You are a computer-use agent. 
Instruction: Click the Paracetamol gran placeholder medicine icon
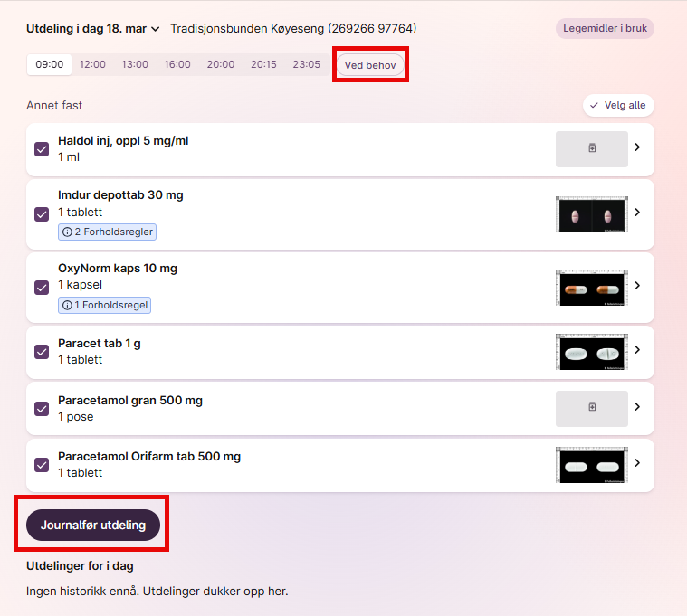point(592,409)
